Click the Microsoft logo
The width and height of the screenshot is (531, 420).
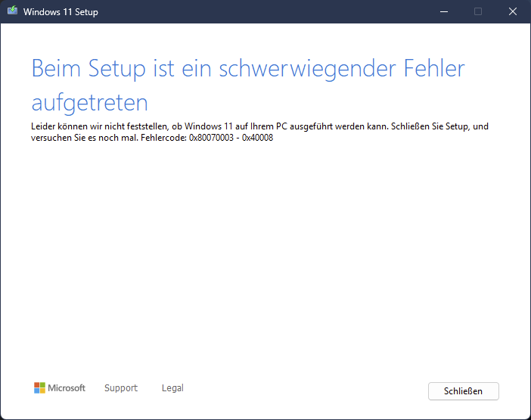(x=60, y=387)
